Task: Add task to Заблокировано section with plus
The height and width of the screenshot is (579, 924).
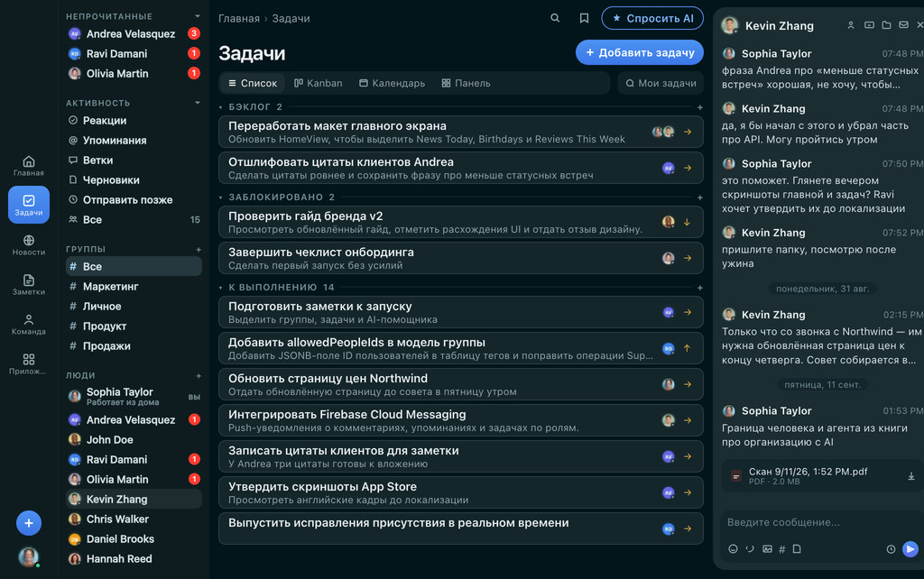Action: (700, 198)
